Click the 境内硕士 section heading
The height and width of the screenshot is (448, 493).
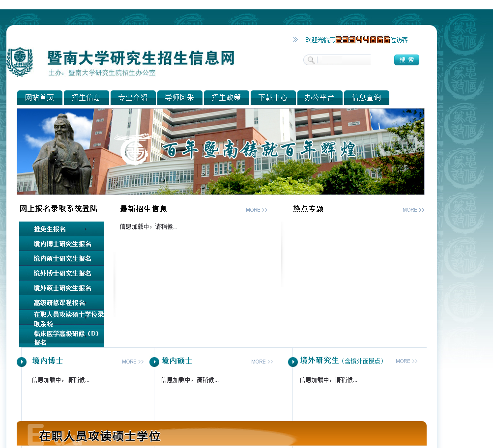(177, 361)
